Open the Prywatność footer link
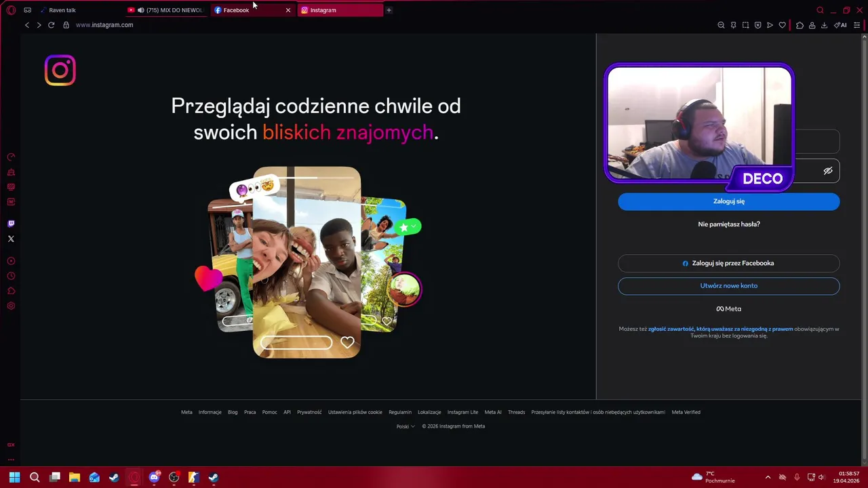868x488 pixels. coord(309,412)
